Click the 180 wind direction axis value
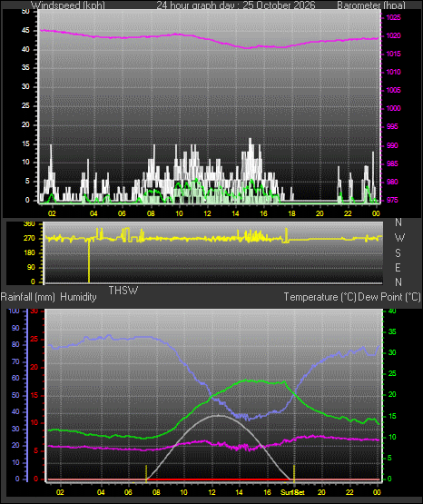 [x=29, y=253]
